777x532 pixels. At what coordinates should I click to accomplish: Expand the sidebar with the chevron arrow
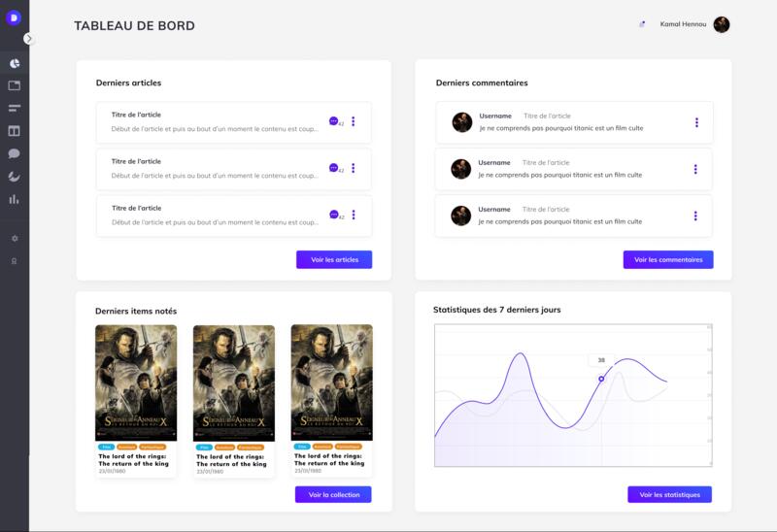[29, 39]
